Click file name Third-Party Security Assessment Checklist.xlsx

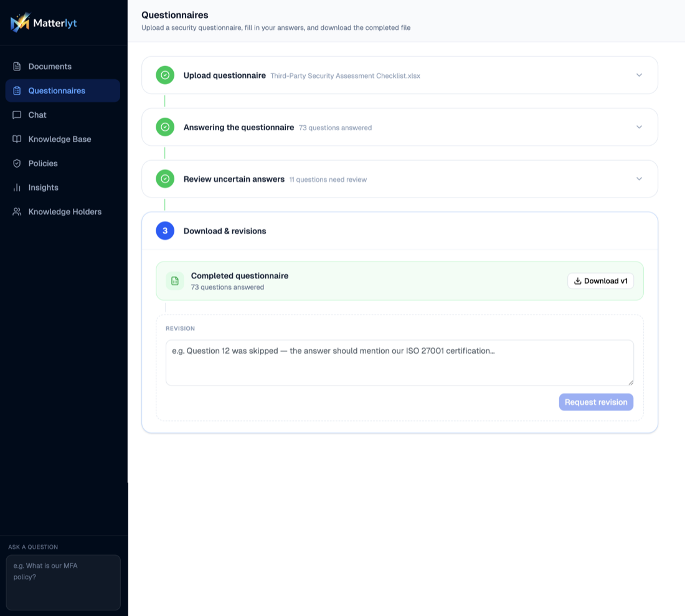pyautogui.click(x=345, y=76)
